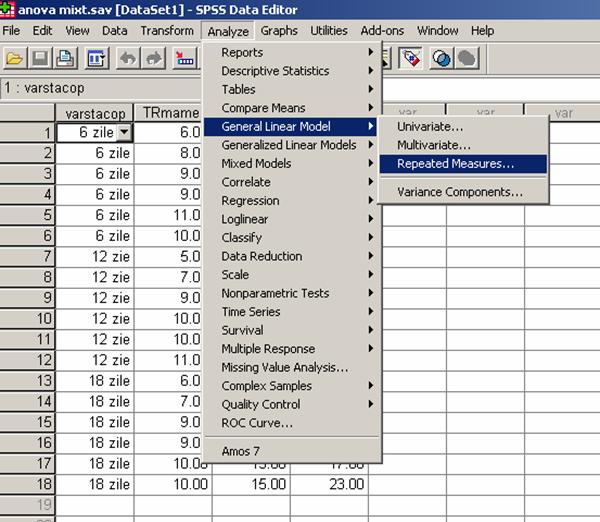Open the View menu
Screen dimensions: 600x522
pos(77,31)
